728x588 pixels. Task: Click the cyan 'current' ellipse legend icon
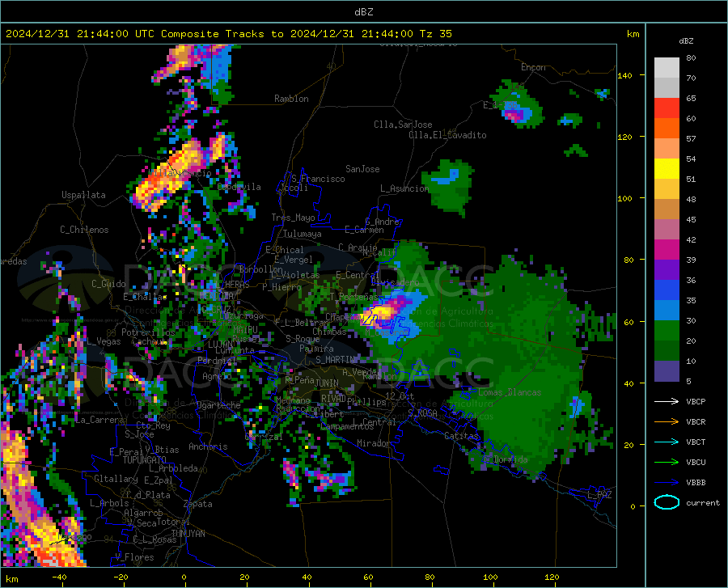click(667, 502)
